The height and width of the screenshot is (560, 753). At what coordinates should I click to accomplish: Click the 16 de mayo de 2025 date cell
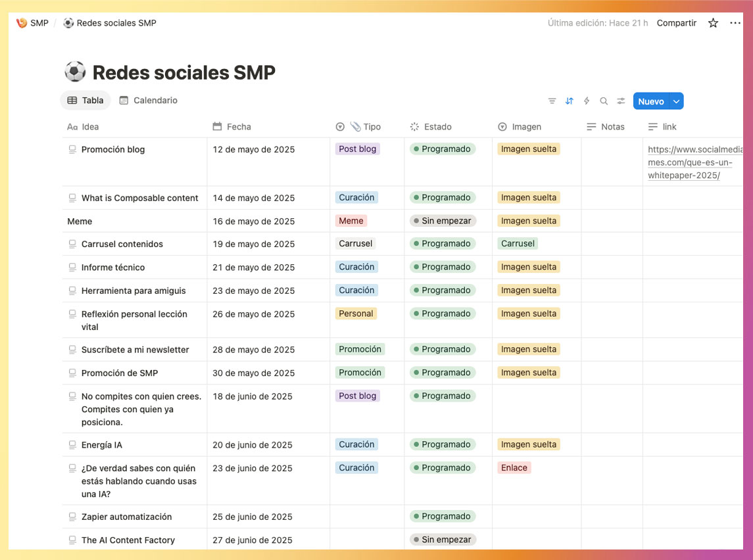[x=254, y=222]
